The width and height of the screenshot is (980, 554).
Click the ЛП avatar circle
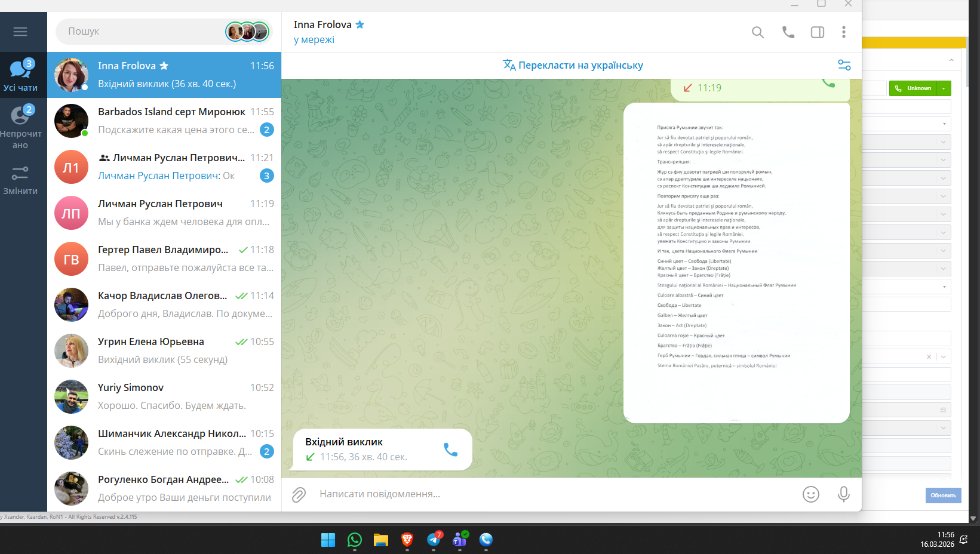pyautogui.click(x=71, y=213)
